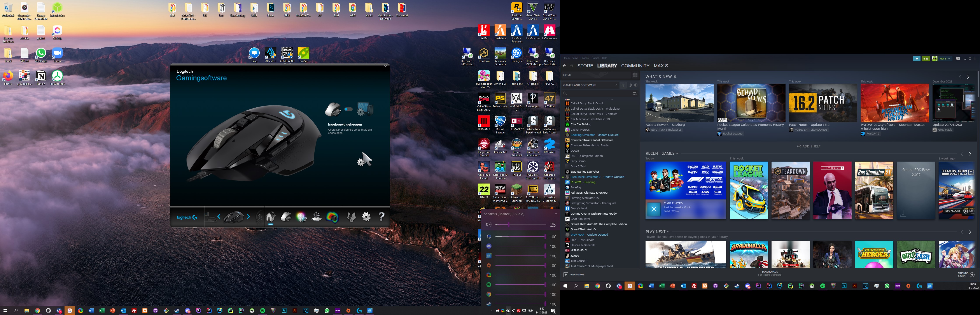Image resolution: width=980 pixels, height=315 pixels.
Task: Expand the Games and Software dropdown
Action: (616, 85)
